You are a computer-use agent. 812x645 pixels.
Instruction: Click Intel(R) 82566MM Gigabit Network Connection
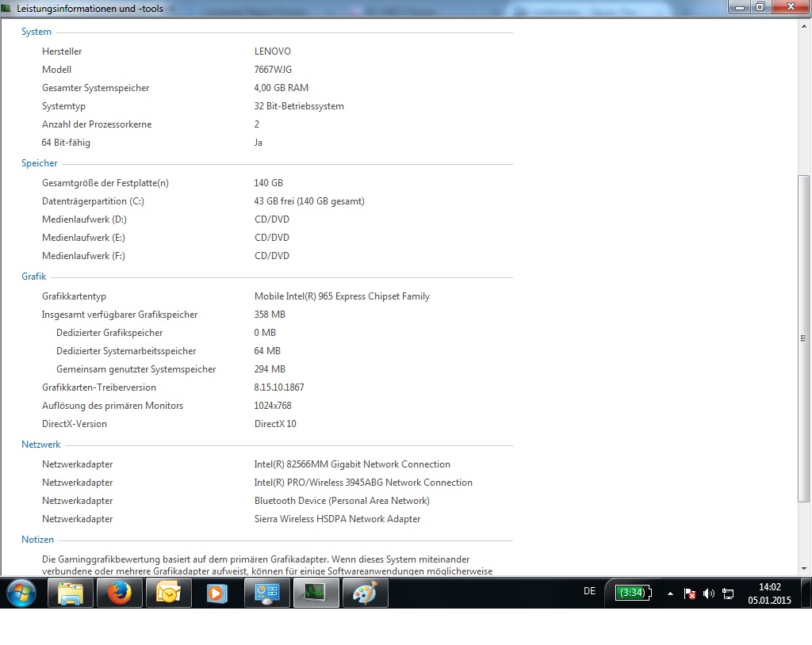pyautogui.click(x=352, y=464)
